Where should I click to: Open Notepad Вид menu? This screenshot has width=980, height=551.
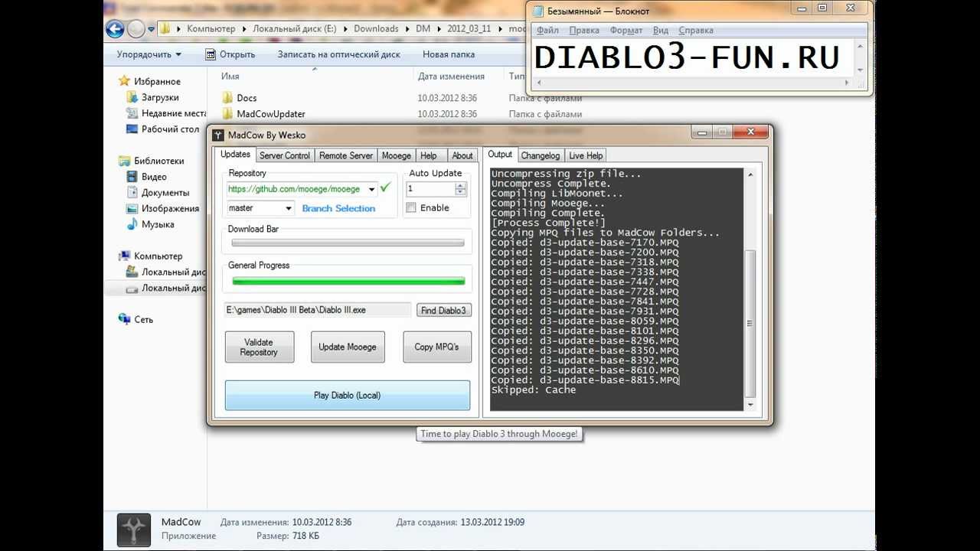tap(661, 31)
